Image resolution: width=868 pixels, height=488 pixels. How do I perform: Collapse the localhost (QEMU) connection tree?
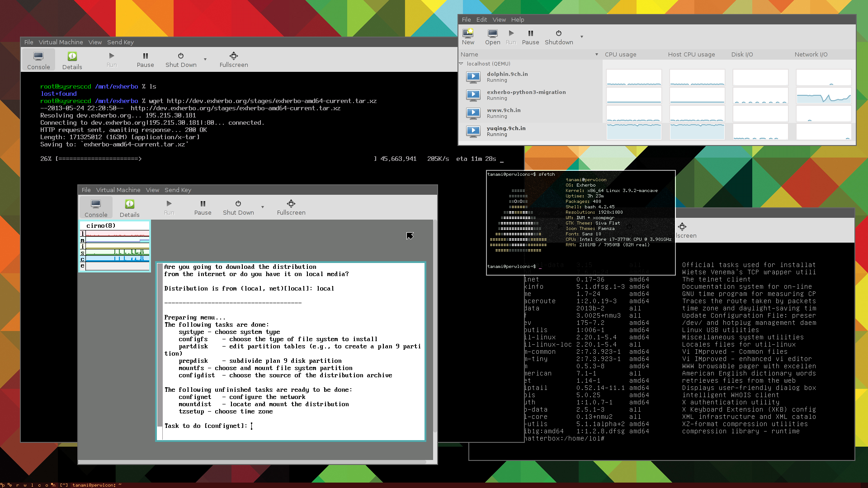pos(461,64)
